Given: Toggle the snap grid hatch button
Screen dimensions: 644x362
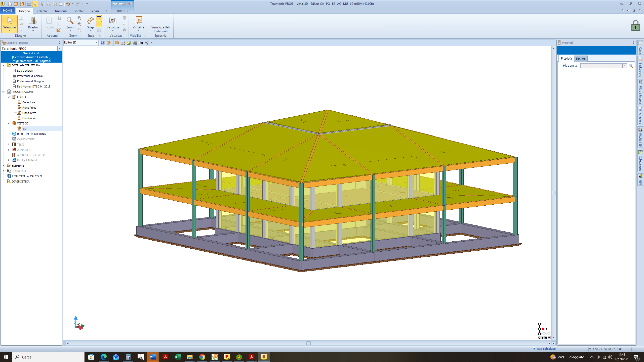Looking at the screenshot, I should (x=99, y=30).
